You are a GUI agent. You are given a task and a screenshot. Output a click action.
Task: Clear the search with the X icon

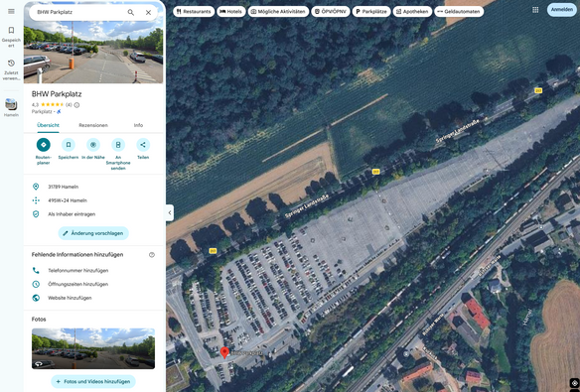tap(148, 12)
